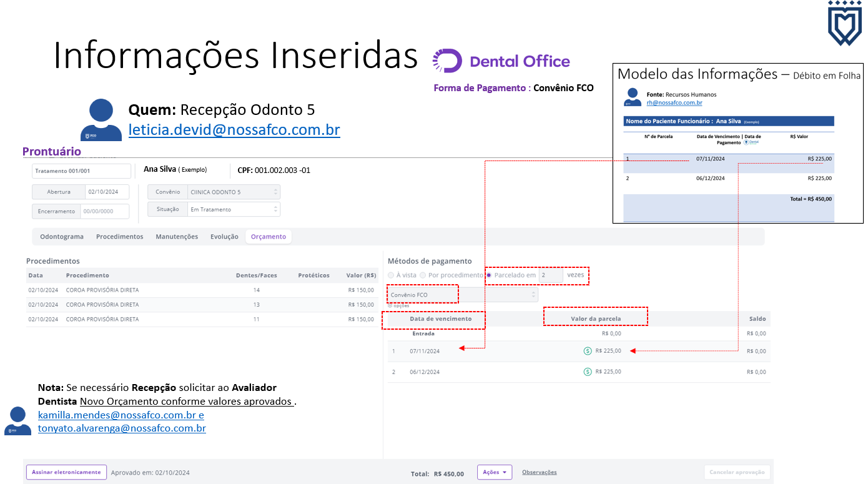Open the Convênio CIINICA ODONTO 5 dropdown
The height and width of the screenshot is (484, 868).
coord(234,192)
